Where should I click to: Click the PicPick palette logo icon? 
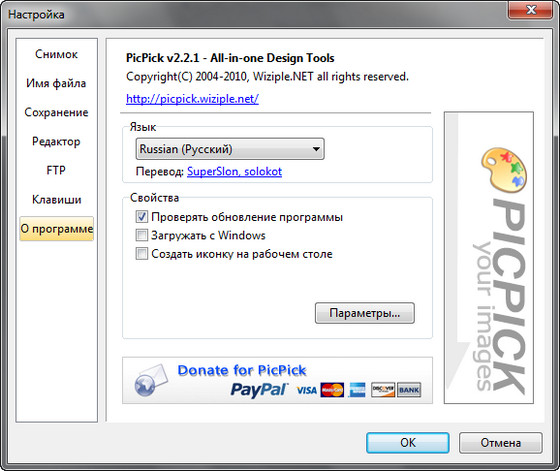click(504, 170)
